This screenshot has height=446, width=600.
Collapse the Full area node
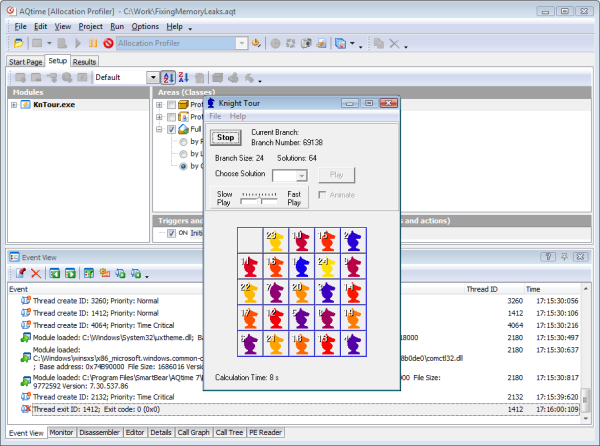click(x=159, y=129)
